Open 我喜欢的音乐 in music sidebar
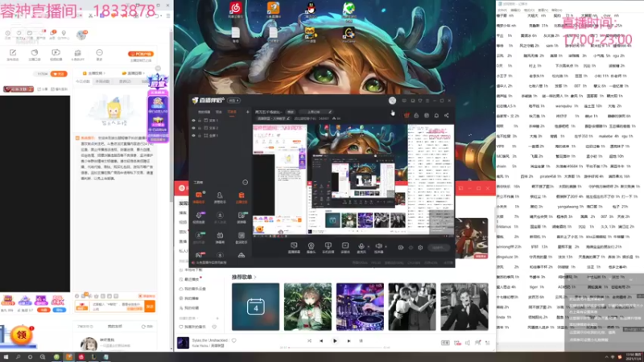Viewport: 644px width, 362px height. point(196,327)
